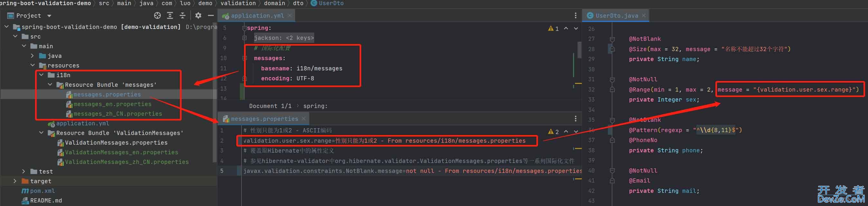Expand the test folder
The height and width of the screenshot is (206, 868).
click(x=24, y=171)
